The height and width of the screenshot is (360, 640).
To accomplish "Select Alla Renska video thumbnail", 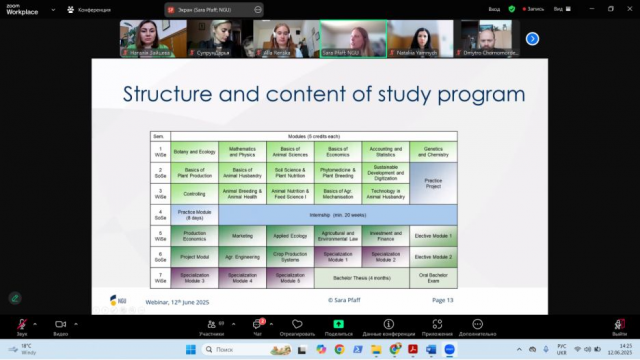I will (x=286, y=39).
